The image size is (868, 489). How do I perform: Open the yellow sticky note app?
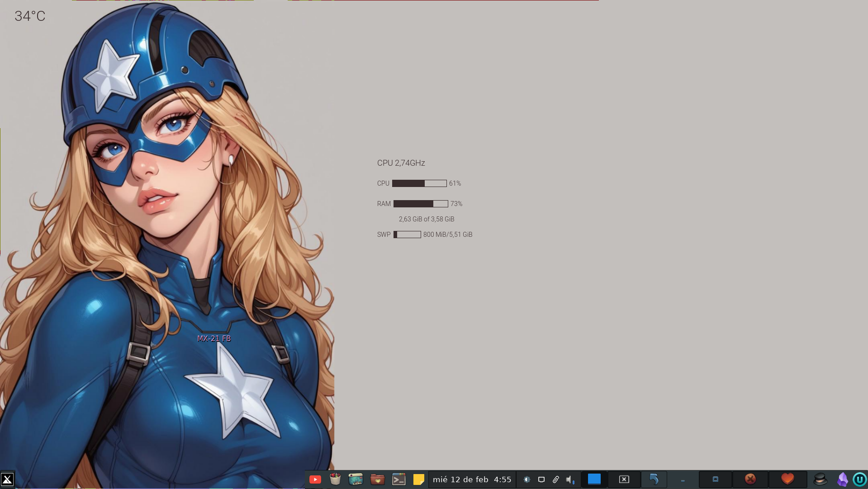point(419,479)
